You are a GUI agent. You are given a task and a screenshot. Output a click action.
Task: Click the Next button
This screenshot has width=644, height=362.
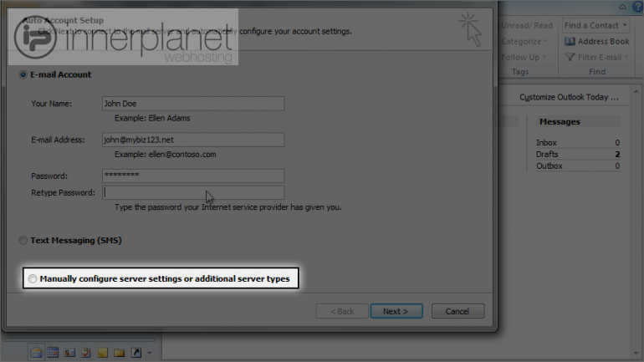(396, 311)
